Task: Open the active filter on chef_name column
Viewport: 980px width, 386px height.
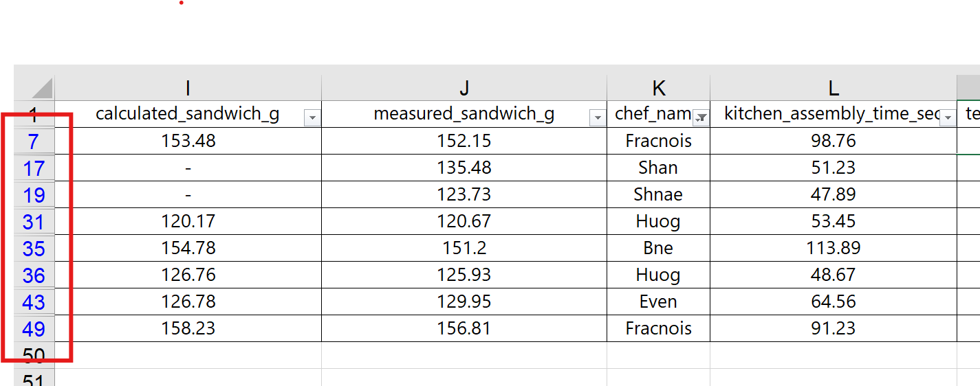Action: (x=701, y=118)
